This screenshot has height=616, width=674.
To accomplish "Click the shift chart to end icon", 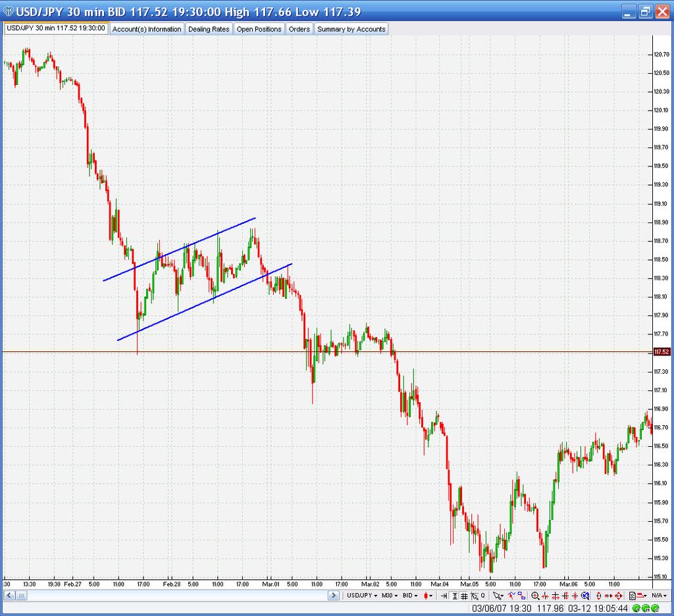I will coord(444,596).
